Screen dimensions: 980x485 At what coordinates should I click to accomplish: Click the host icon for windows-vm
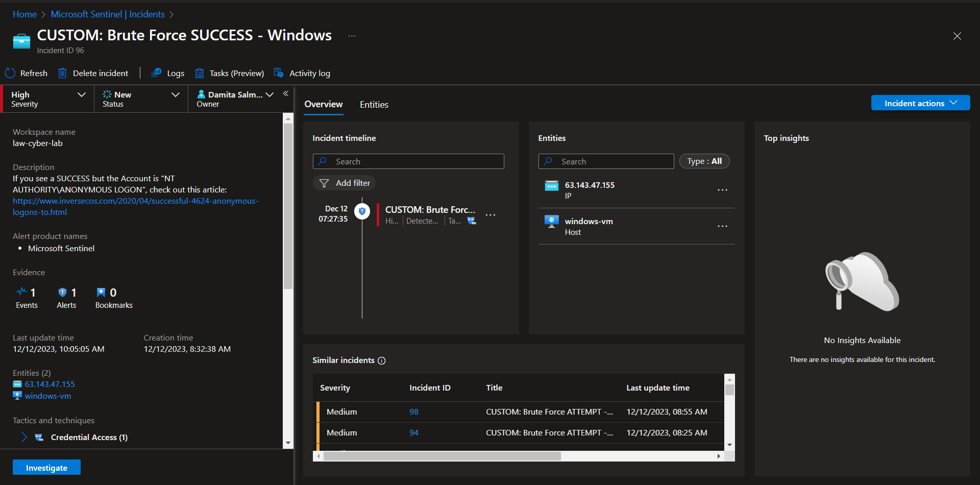[x=551, y=222]
